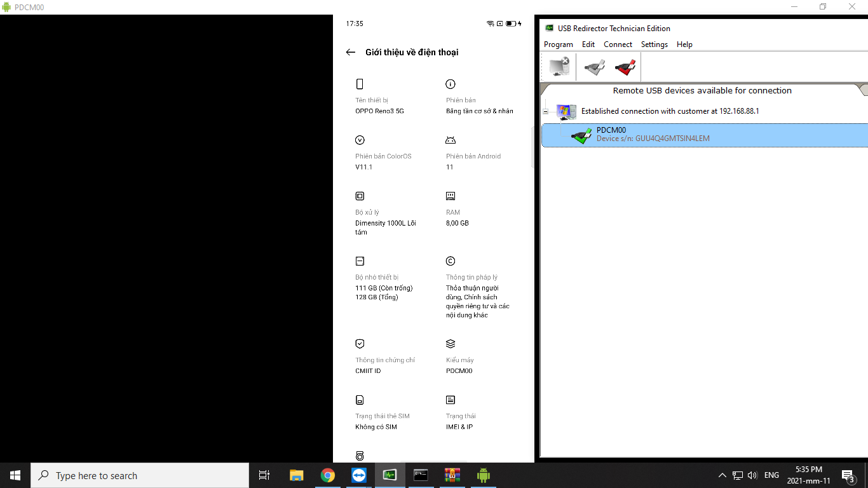Tap the copyright legal information icon
This screenshot has width=868, height=488.
[451, 261]
